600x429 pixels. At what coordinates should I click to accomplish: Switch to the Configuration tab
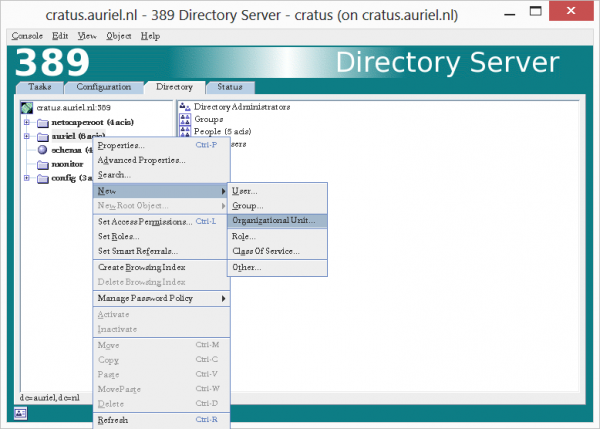(x=104, y=87)
